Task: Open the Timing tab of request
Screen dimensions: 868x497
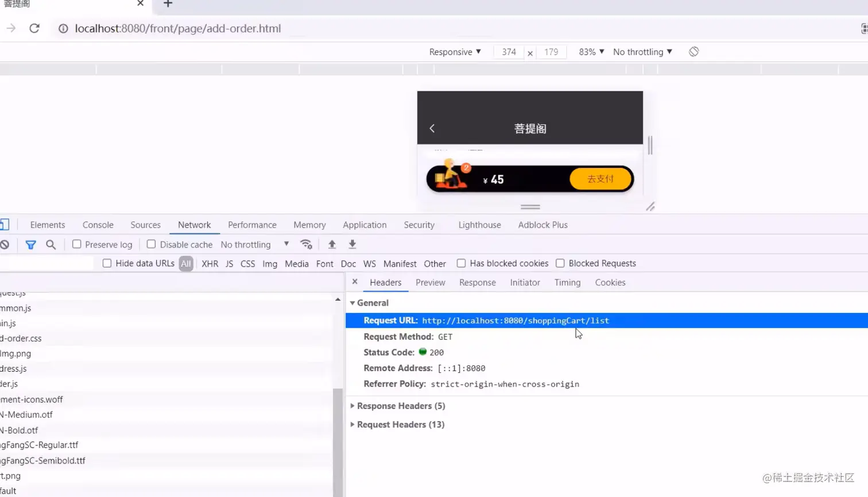Action: (567, 283)
